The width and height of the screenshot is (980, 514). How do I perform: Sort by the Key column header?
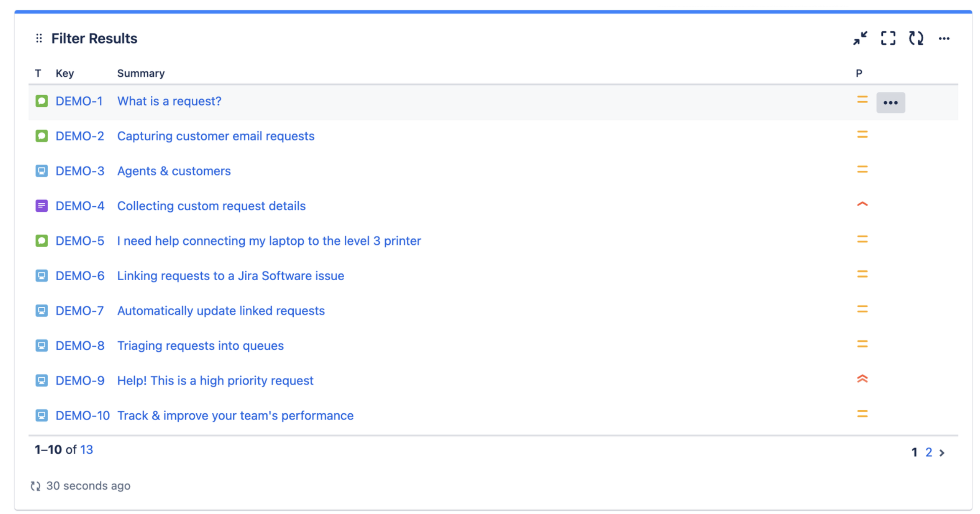coord(65,73)
